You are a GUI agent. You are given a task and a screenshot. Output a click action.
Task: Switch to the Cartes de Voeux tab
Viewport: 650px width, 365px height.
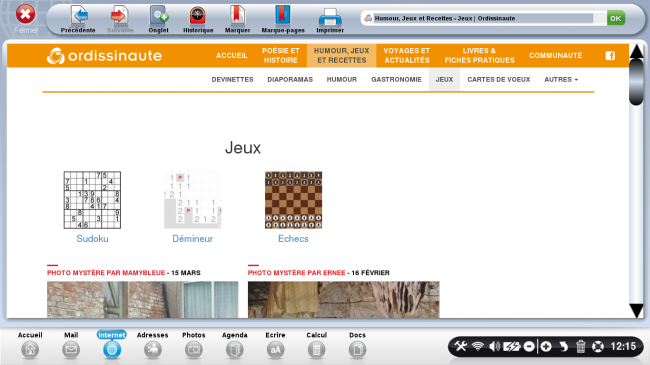[x=499, y=79]
